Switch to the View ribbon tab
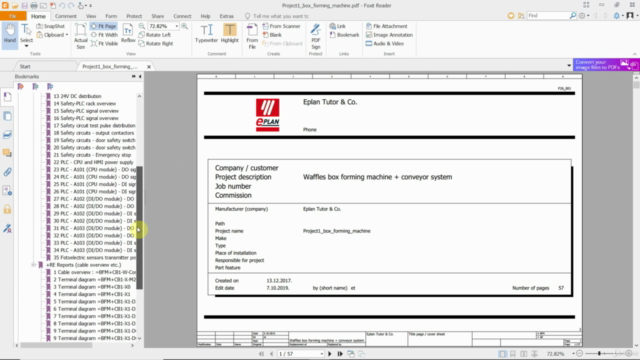The image size is (640, 360). pyautogui.click(x=91, y=16)
